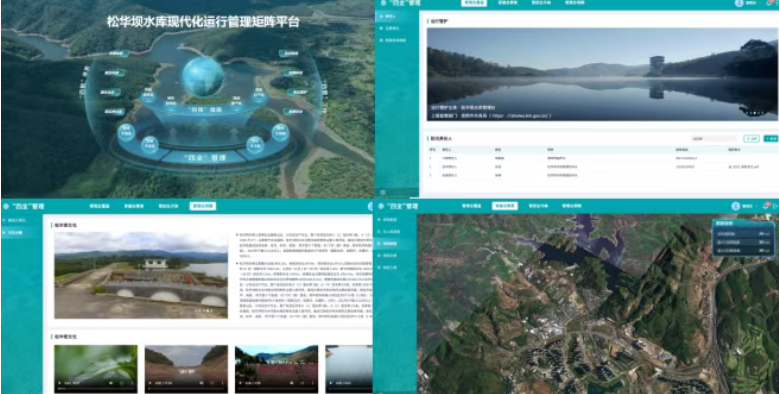This screenshot has width=779, height=394.
Task: Open more options on the green leaf video
Action: pos(132,383)
